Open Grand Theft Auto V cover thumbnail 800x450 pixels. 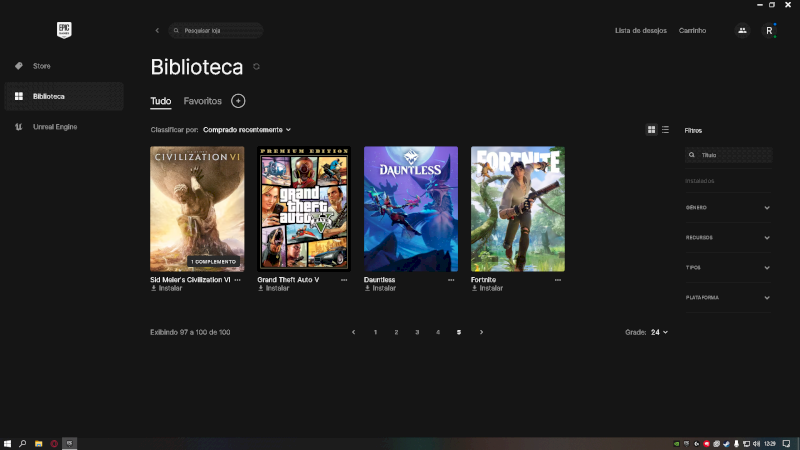coord(304,209)
